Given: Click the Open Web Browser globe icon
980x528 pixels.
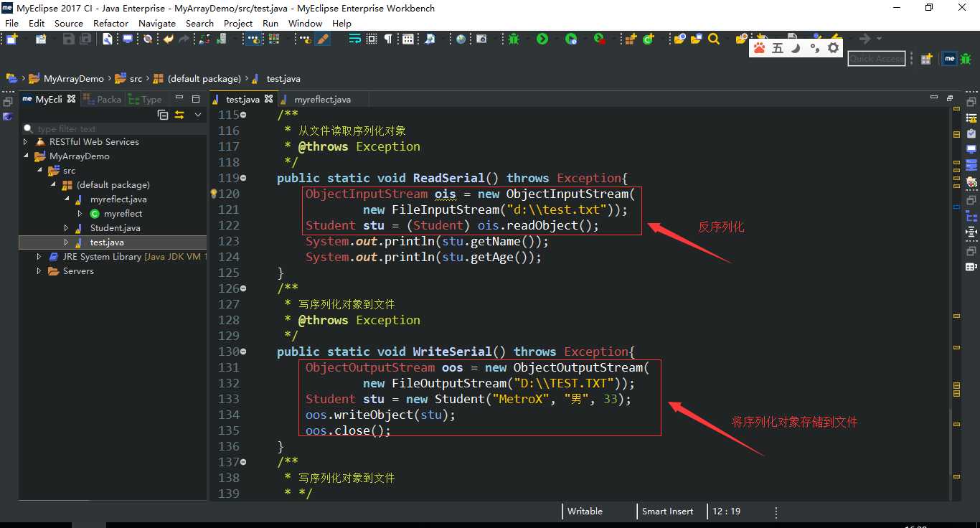Looking at the screenshot, I should 461,39.
